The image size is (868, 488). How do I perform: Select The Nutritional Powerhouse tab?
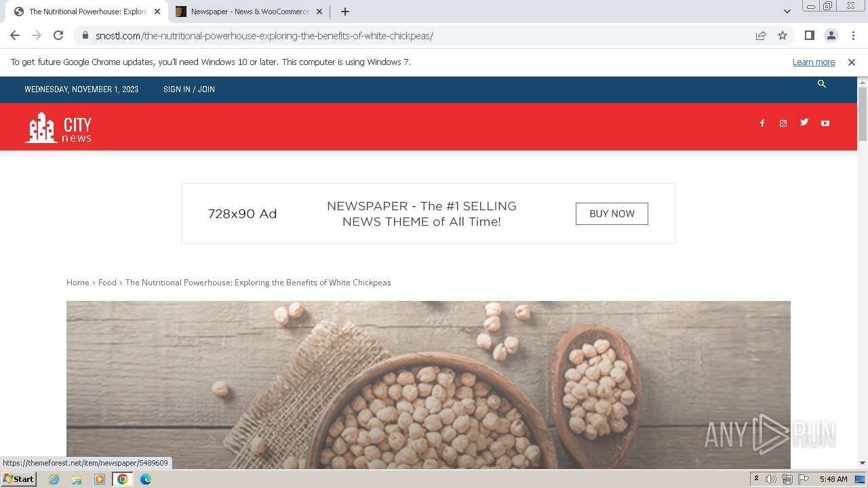87,12
